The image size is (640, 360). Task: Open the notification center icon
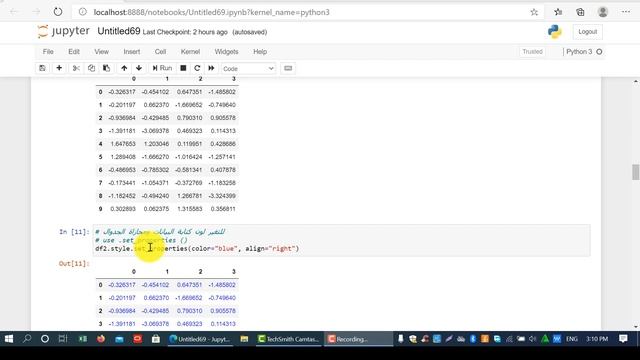[623, 339]
